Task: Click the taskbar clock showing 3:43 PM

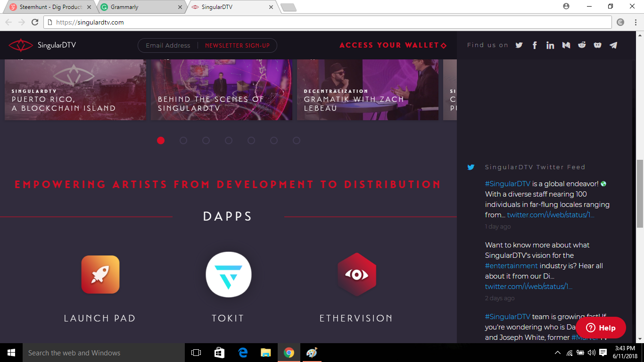Action: 625,353
